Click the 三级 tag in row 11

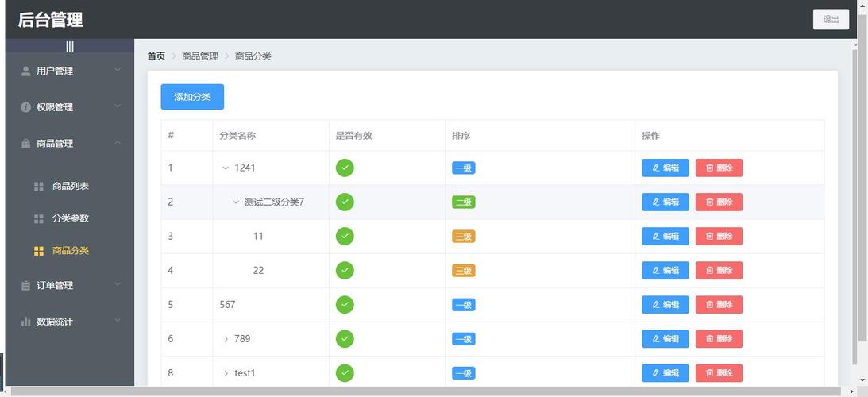[463, 237]
